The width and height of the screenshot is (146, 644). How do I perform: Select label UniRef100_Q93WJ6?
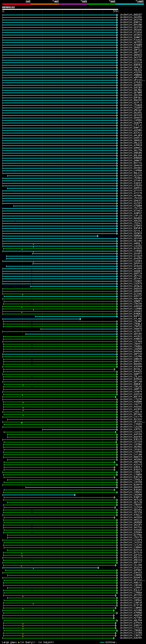(x=131, y=286)
